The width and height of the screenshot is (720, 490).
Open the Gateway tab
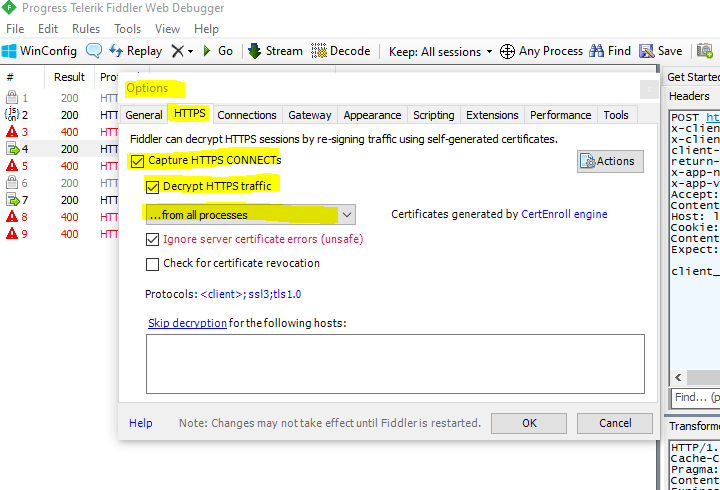coord(310,115)
